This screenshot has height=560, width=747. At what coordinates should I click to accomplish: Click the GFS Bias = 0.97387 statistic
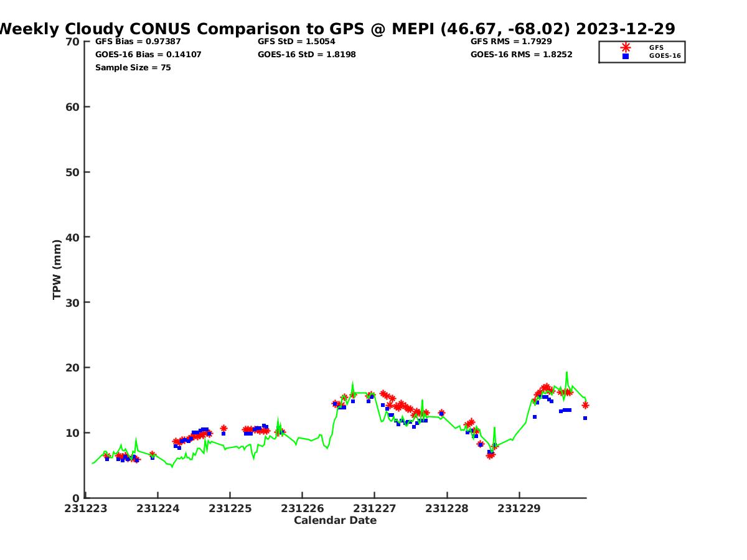[138, 41]
